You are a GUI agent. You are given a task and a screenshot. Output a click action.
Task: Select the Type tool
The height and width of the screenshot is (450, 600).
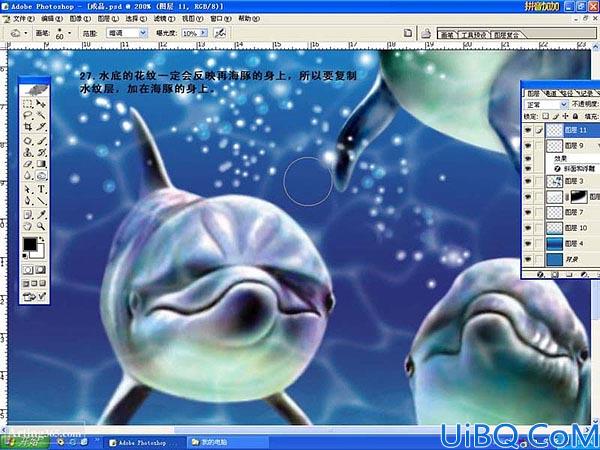point(41,189)
